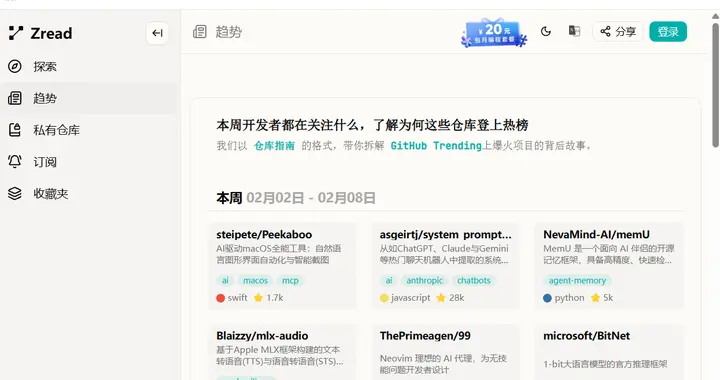Click the page vertical scrollbar thumb
The image size is (720, 380).
pos(715,85)
